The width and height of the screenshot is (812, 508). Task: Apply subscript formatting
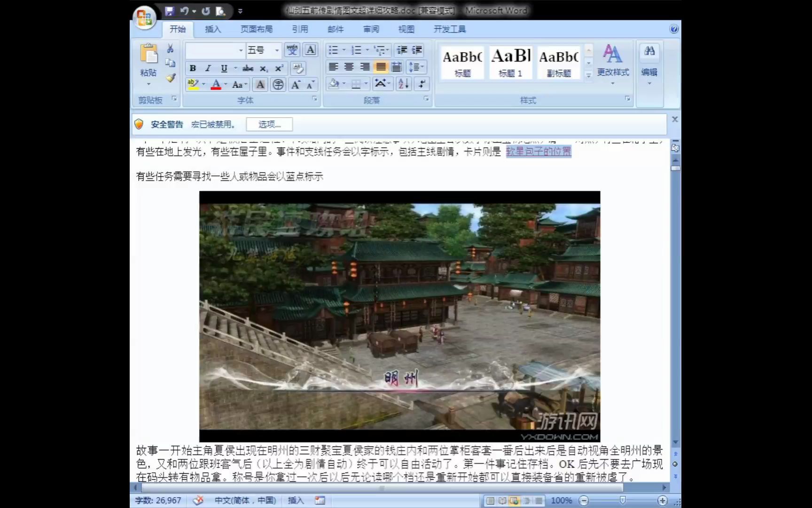click(x=264, y=68)
